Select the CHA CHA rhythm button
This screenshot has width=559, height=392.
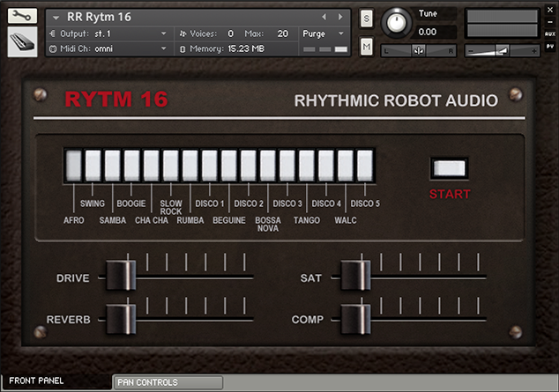coord(151,166)
